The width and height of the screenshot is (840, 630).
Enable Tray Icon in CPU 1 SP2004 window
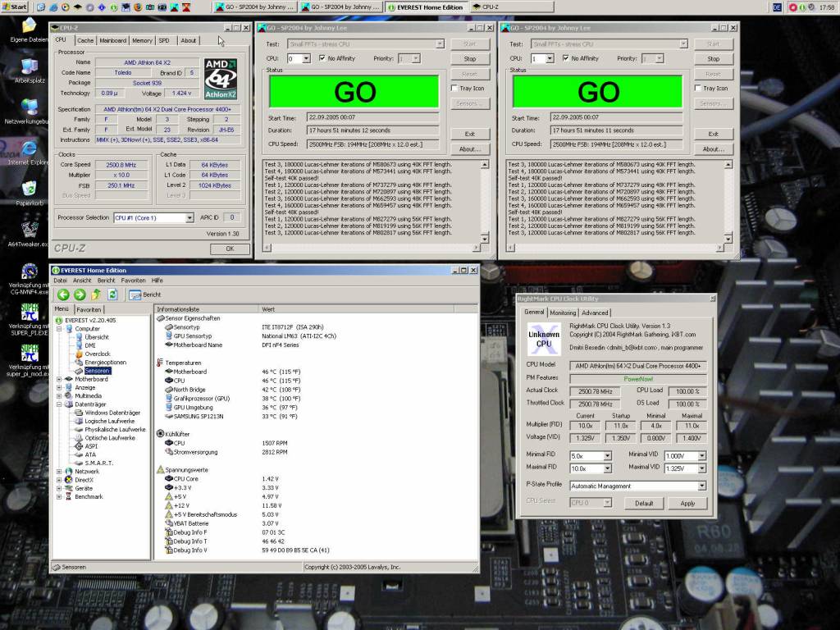[x=698, y=88]
